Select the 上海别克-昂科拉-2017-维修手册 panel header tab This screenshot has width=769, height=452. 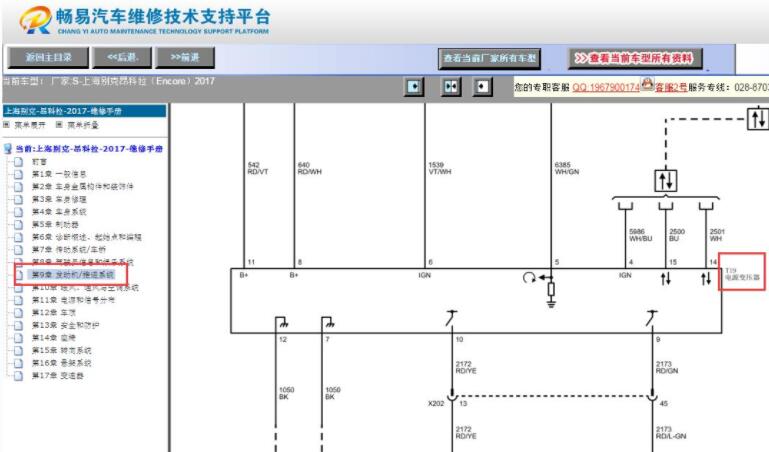(84, 111)
